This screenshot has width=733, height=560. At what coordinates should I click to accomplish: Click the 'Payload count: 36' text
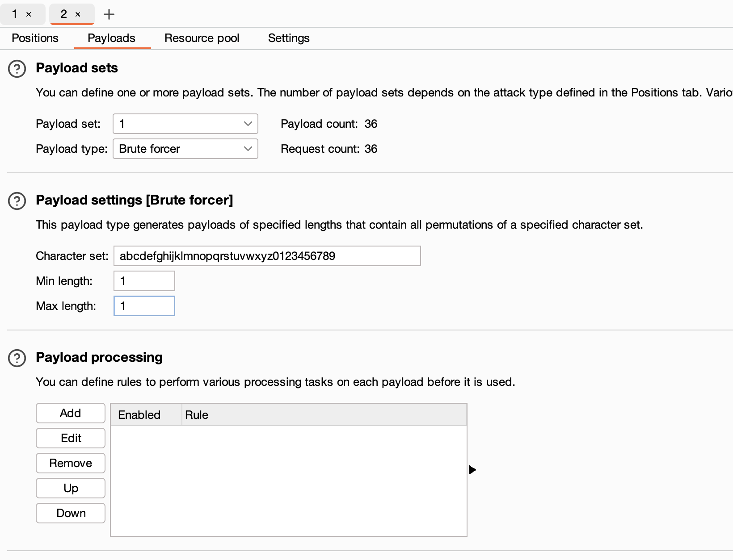coord(329,124)
